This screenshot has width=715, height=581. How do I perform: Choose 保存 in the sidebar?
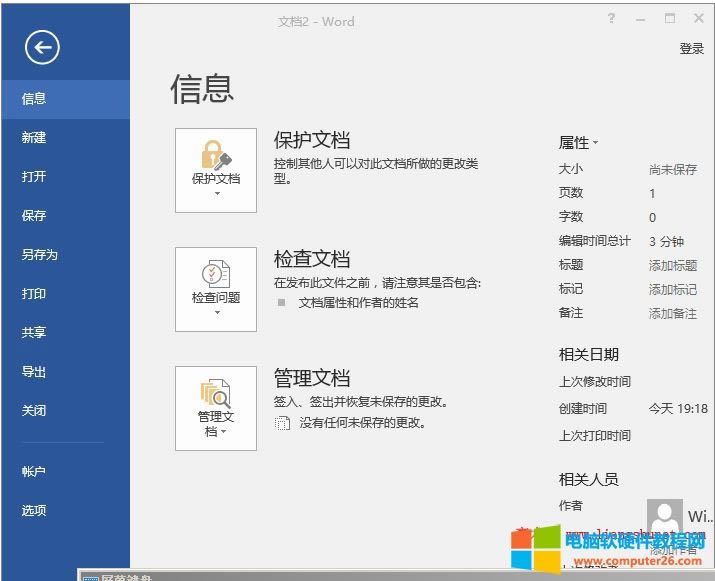pyautogui.click(x=66, y=215)
